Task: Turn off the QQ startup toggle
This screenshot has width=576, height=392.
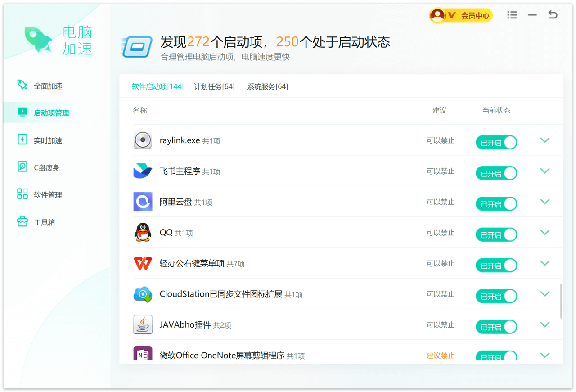Action: click(x=496, y=235)
